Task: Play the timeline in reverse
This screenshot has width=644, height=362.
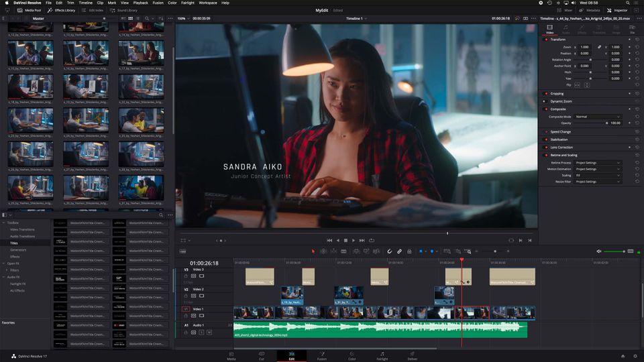Action: click(337, 241)
